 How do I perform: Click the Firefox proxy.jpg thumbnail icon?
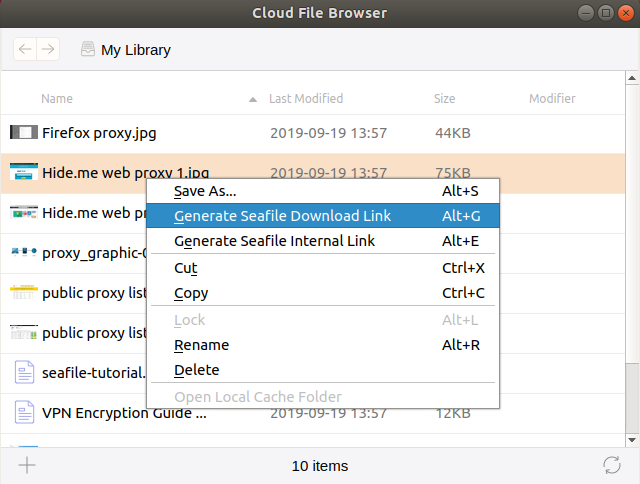click(x=24, y=132)
